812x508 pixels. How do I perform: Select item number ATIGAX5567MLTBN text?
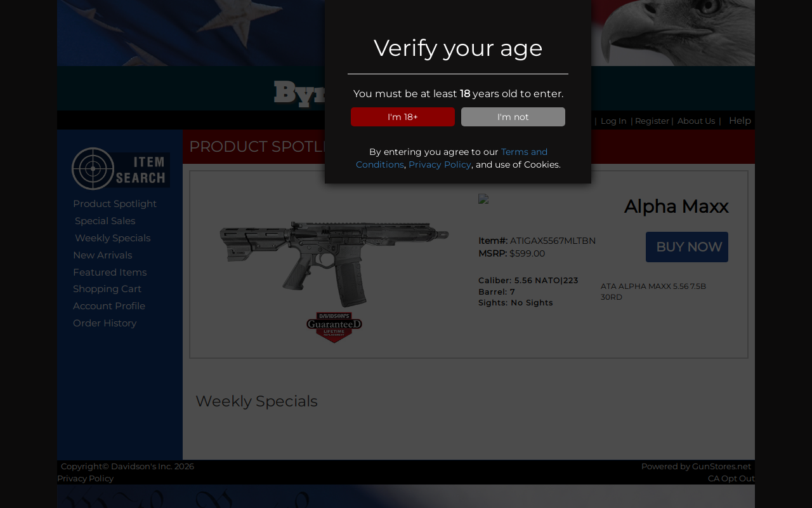553,241
